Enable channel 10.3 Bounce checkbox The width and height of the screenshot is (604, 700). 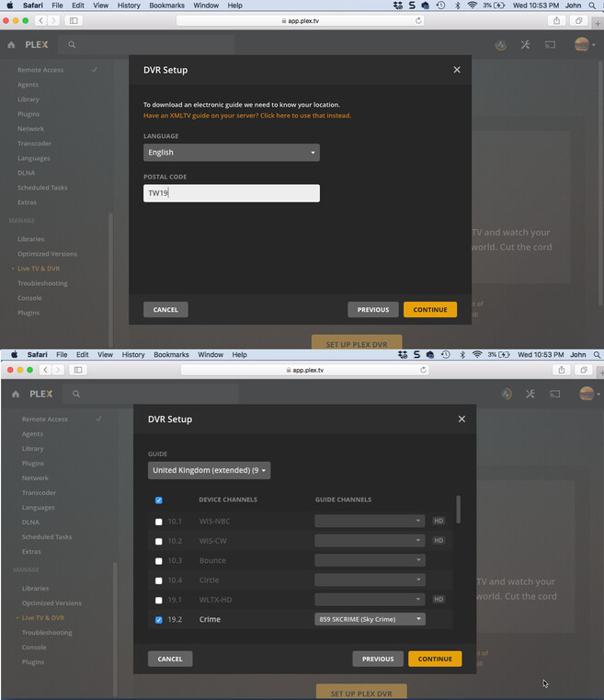[158, 561]
